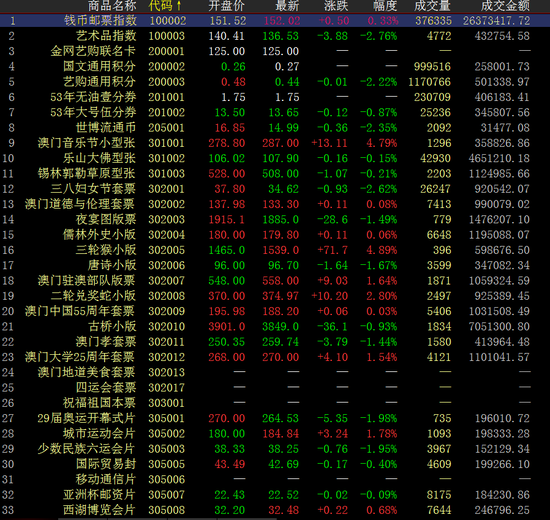Click latest price 374.97
Screen dimensions: 550x520
(x=281, y=296)
